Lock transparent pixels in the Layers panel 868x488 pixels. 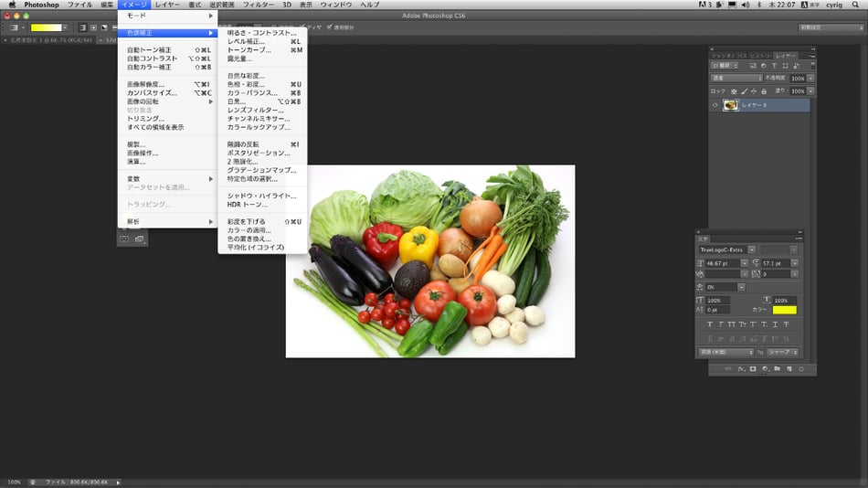point(733,91)
